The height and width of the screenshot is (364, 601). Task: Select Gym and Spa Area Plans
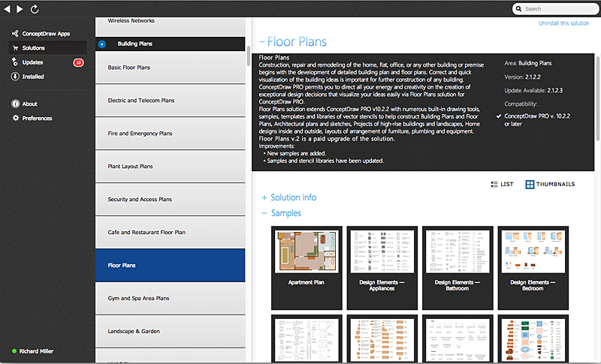[171, 298]
